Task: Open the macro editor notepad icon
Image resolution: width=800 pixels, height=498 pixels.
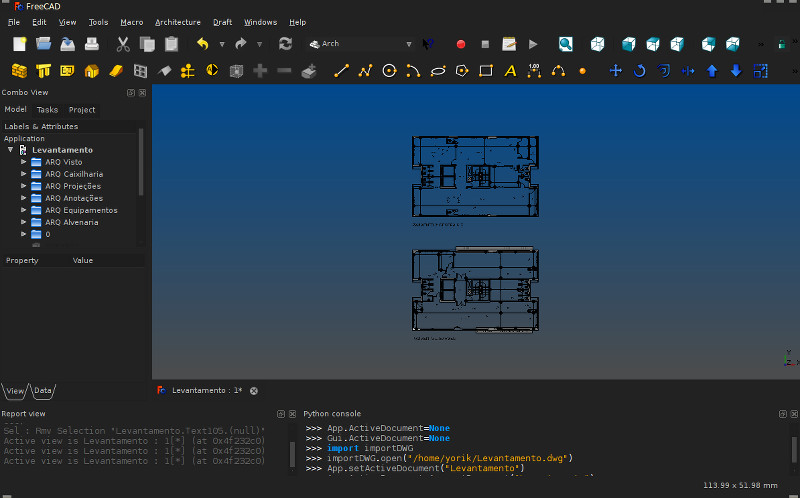Action: tap(509, 44)
